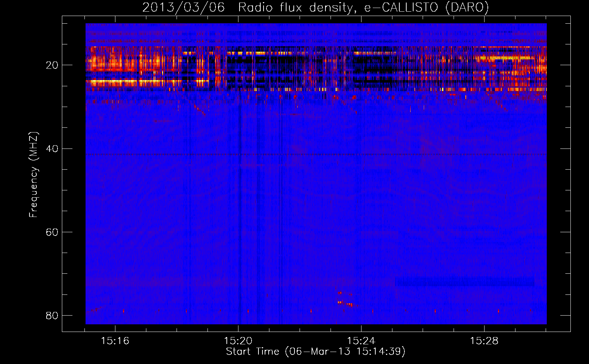Click the 20 MHz frequency tick label
Viewport: 589px width, 364px height.
[x=52, y=65]
